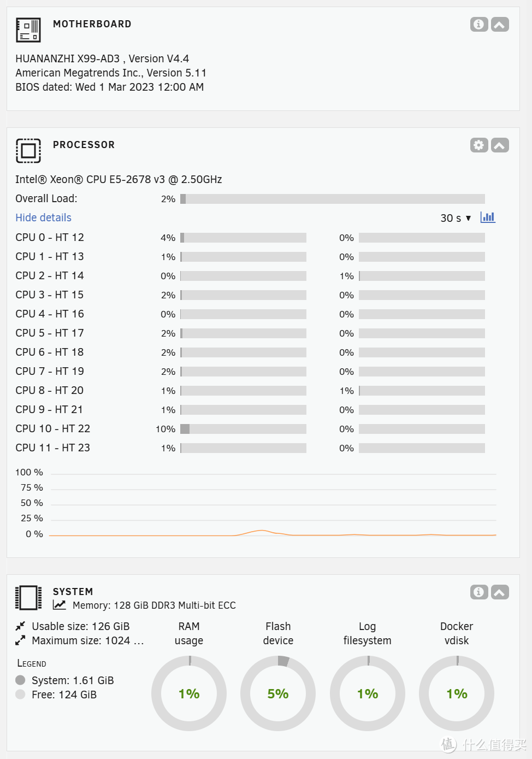The width and height of the screenshot is (532, 759).
Task: Click the Docker vdisk gauge
Action: click(457, 693)
